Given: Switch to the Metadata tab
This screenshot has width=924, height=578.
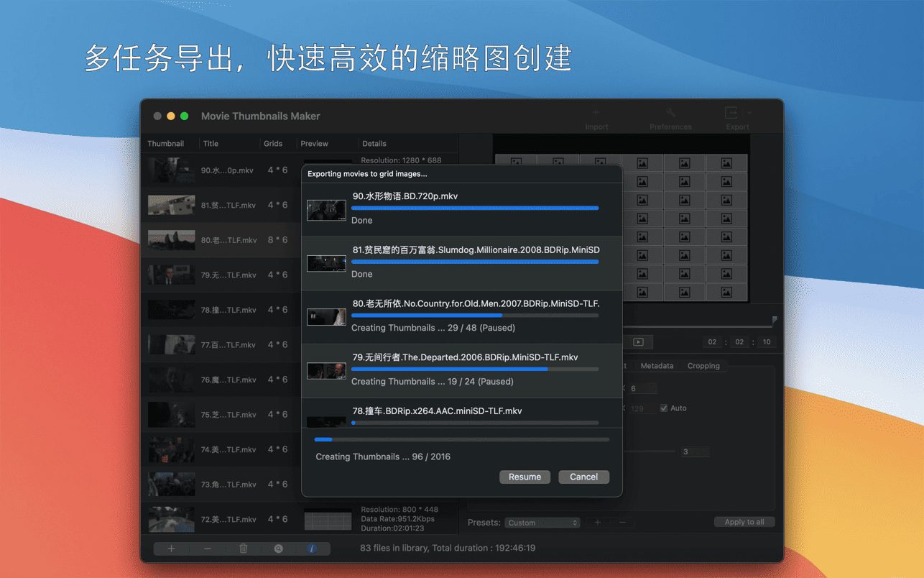Looking at the screenshot, I should (x=657, y=366).
